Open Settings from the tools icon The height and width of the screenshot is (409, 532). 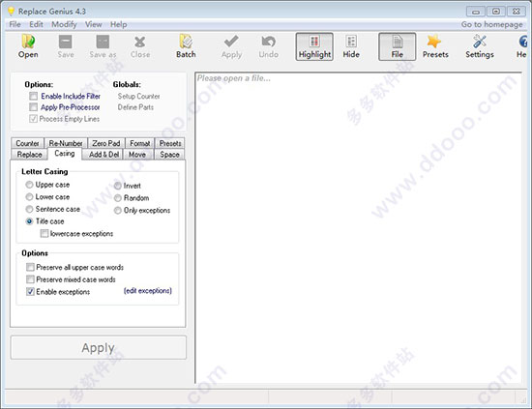(x=480, y=46)
